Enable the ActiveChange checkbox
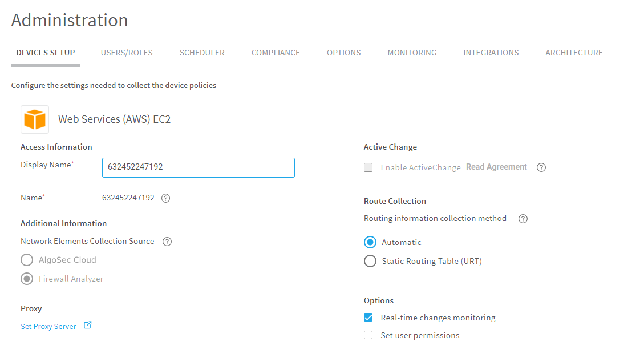 click(368, 167)
